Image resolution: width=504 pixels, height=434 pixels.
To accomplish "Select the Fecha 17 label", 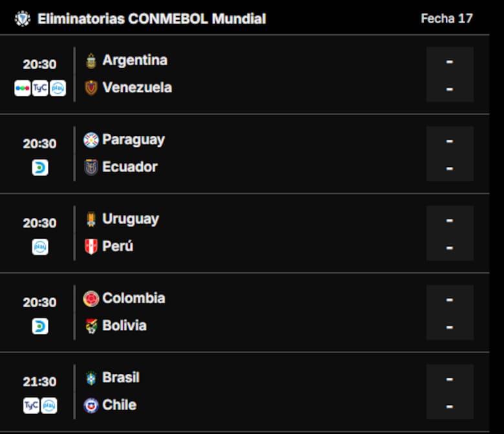I will [x=446, y=18].
